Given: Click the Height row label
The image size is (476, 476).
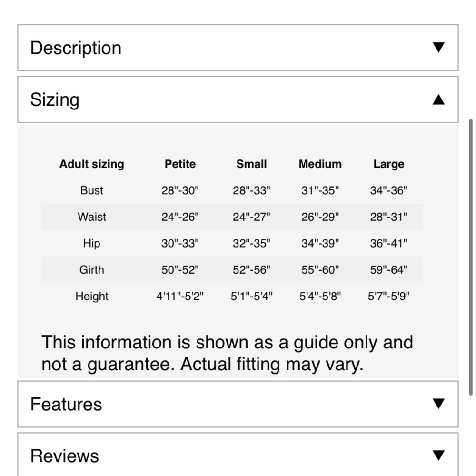Looking at the screenshot, I should point(92,296).
